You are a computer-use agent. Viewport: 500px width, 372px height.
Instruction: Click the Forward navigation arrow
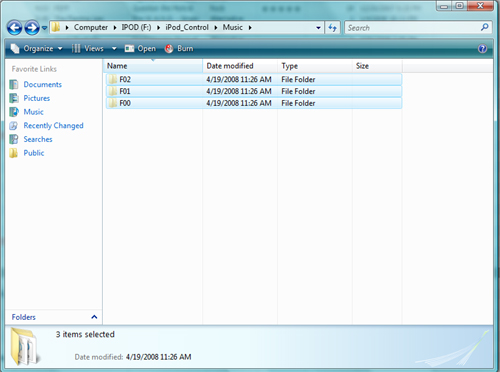(x=32, y=28)
